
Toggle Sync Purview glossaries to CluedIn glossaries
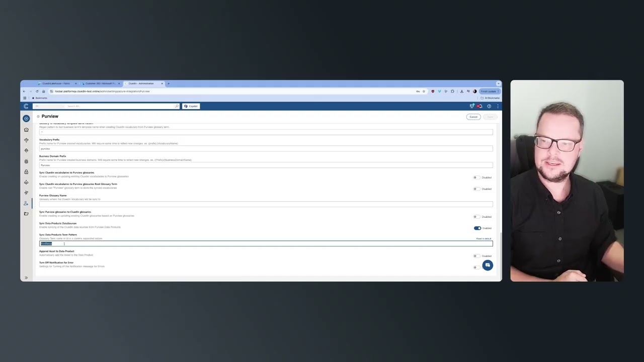pyautogui.click(x=476, y=217)
